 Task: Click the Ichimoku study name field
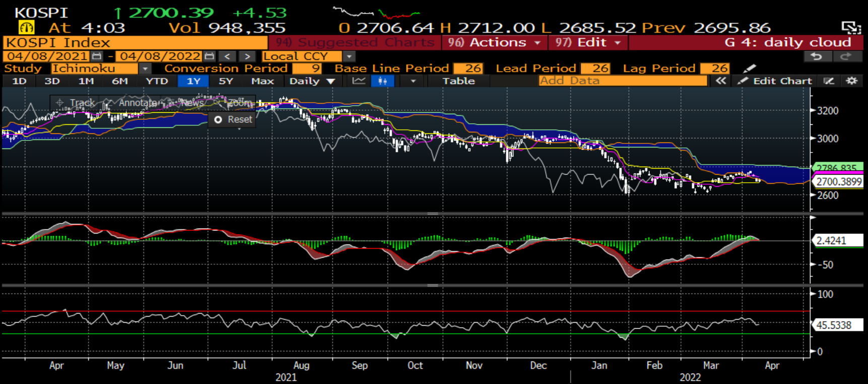coord(95,68)
